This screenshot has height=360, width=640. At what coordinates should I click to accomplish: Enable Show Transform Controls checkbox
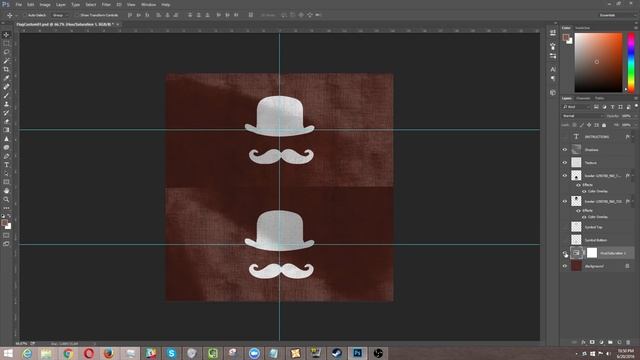76,15
